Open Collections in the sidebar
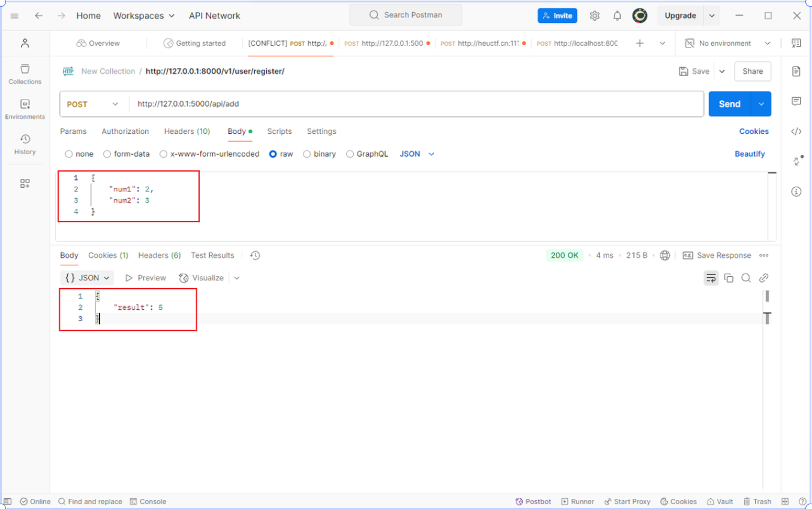 point(25,74)
